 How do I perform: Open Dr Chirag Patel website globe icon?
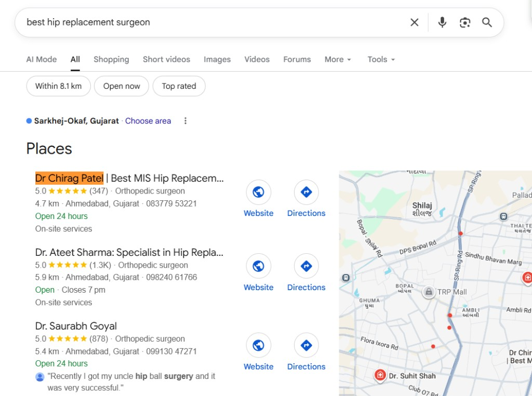[259, 192]
